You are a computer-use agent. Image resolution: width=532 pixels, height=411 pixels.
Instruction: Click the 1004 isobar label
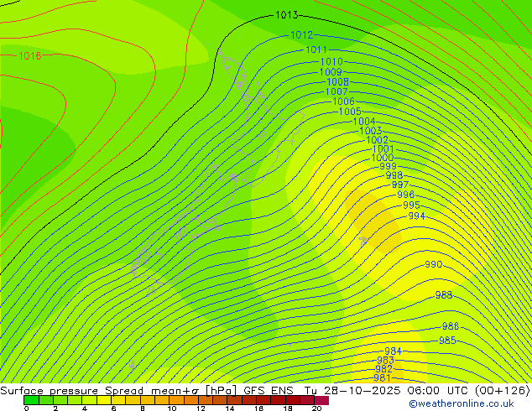click(364, 122)
